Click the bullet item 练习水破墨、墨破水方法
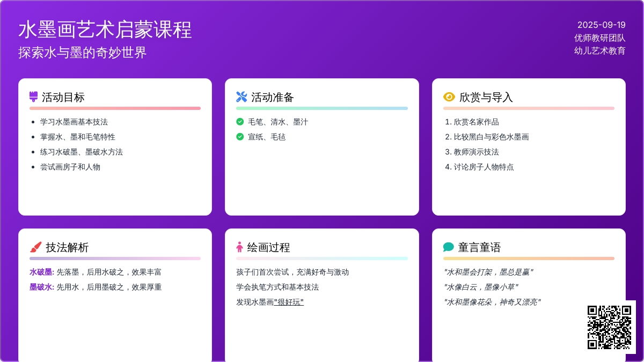644x362 pixels. tap(82, 152)
